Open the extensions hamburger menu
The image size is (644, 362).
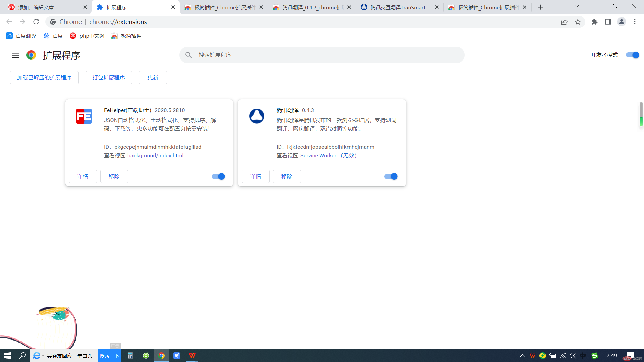(x=15, y=55)
